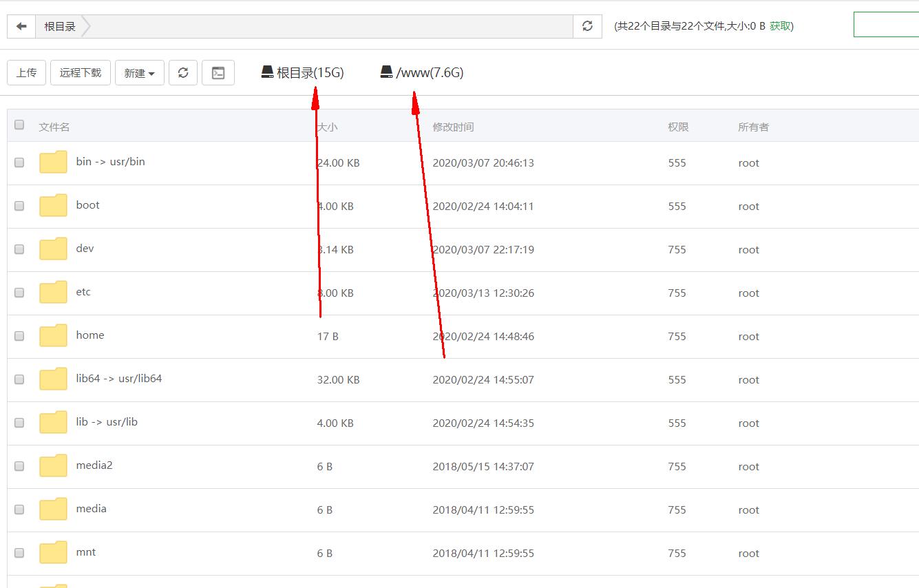This screenshot has width=919, height=588.
Task: Refresh the path bar with reload icon
Action: coord(587,26)
